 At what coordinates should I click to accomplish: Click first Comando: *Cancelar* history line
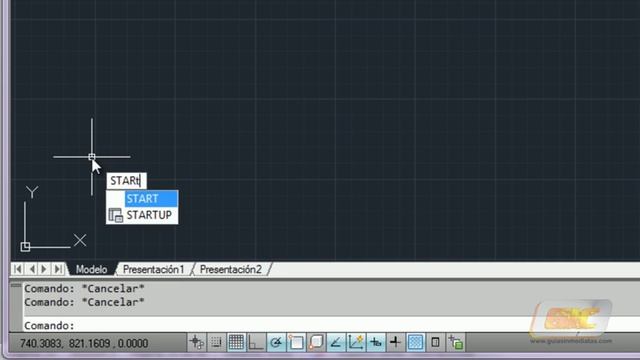pos(84,289)
